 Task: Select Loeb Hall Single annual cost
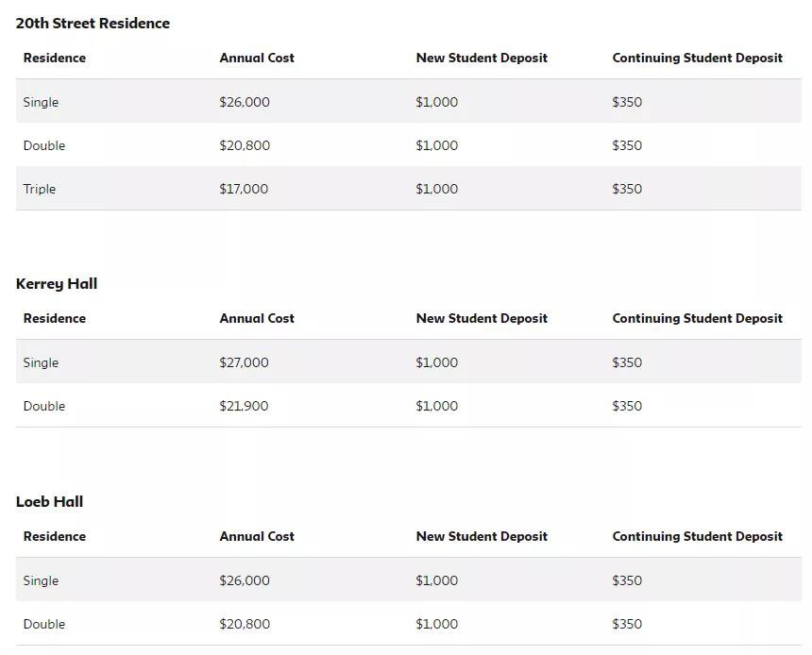click(245, 580)
